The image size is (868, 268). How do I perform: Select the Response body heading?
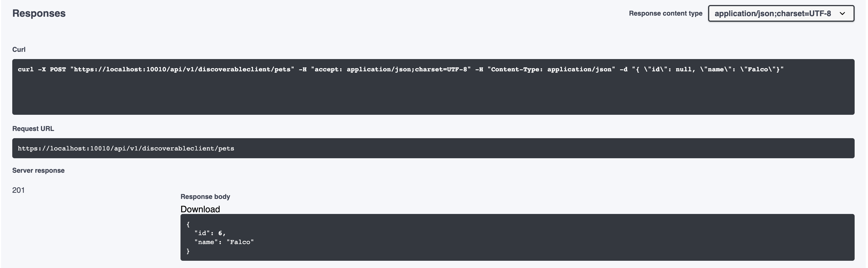pyautogui.click(x=205, y=196)
